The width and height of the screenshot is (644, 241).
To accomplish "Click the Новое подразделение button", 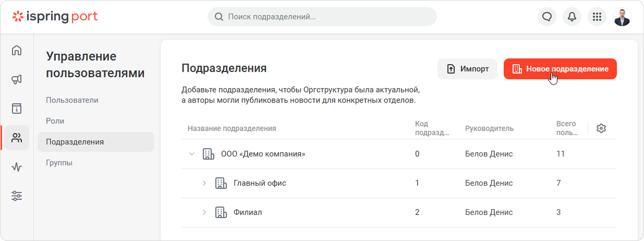I will coord(560,69).
